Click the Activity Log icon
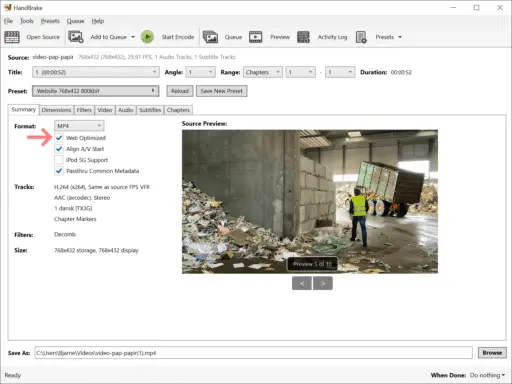This screenshot has height=384, width=512. pos(303,37)
